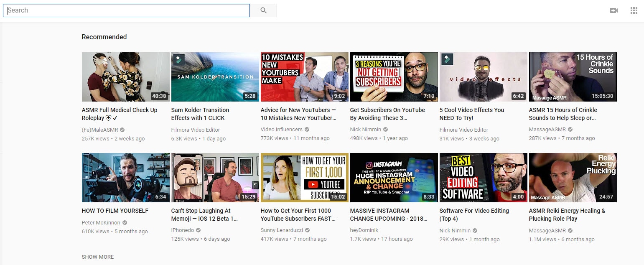The width and height of the screenshot is (644, 265).
Task: Click the 'Recommended' section heading
Action: 104,37
